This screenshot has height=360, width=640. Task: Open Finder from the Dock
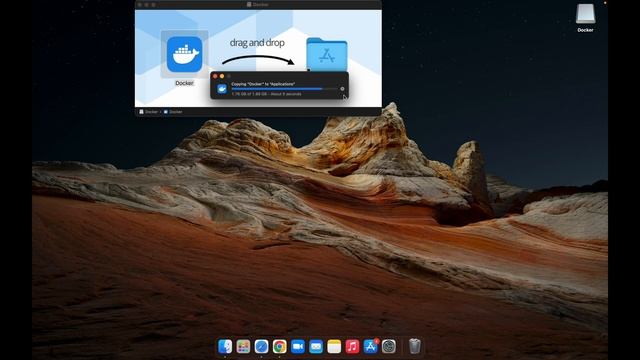point(225,347)
